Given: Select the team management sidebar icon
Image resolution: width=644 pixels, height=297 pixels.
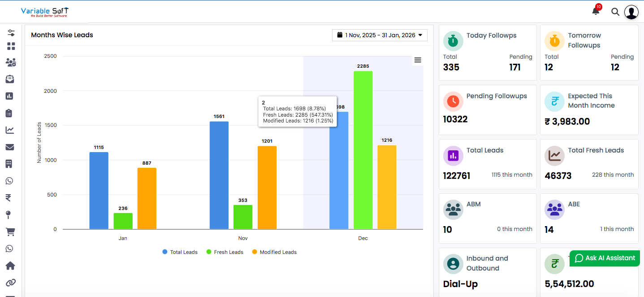Looking at the screenshot, I should tap(11, 62).
